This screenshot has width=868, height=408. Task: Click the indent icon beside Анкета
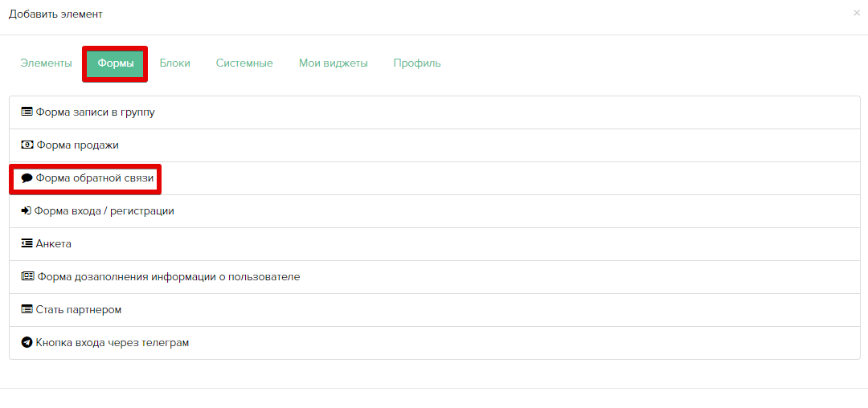(x=27, y=244)
